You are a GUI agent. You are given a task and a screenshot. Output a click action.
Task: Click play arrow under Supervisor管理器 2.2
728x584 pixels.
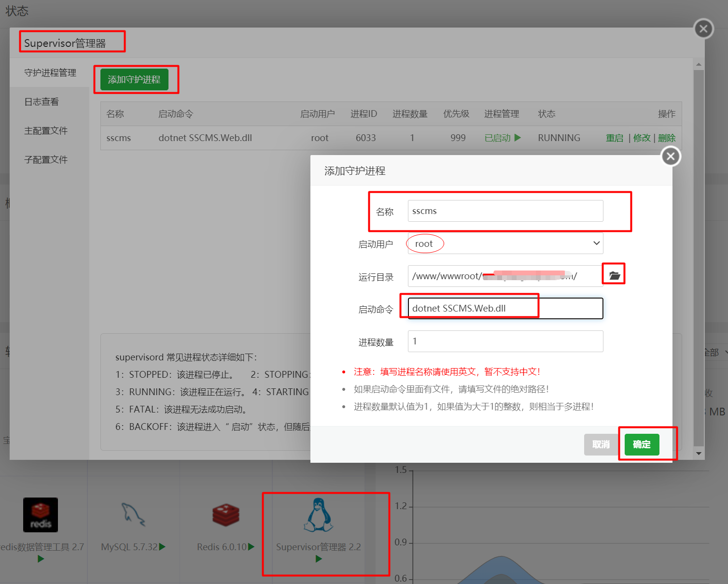pos(319,559)
